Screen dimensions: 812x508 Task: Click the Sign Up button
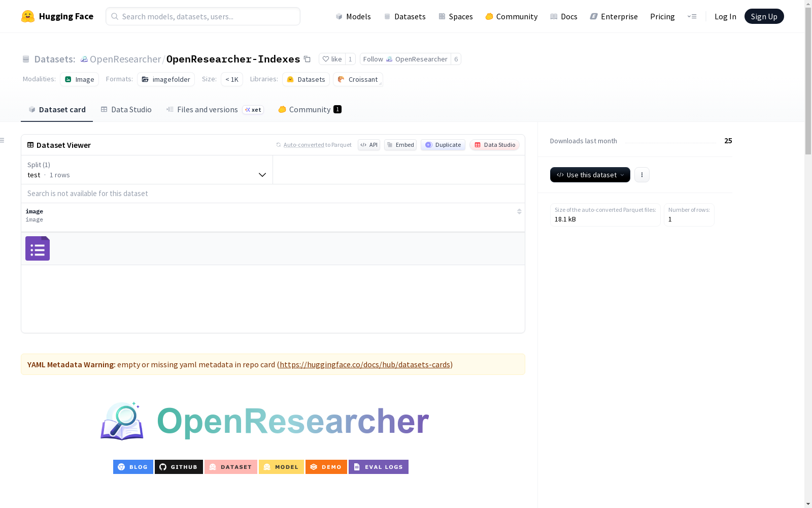tap(764, 16)
